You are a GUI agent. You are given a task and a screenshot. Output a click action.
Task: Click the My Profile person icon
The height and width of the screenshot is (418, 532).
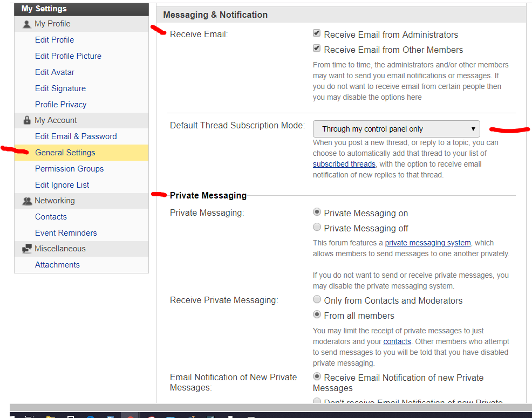tap(27, 24)
